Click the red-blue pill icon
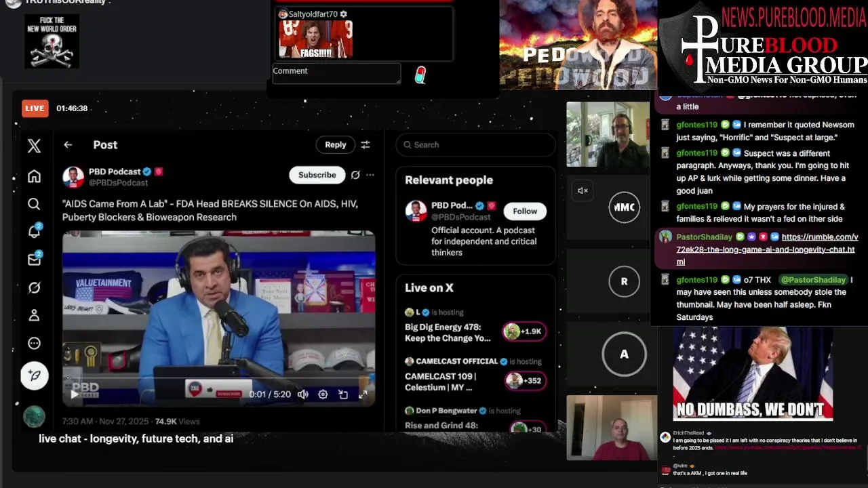This screenshot has width=868, height=488. click(420, 75)
